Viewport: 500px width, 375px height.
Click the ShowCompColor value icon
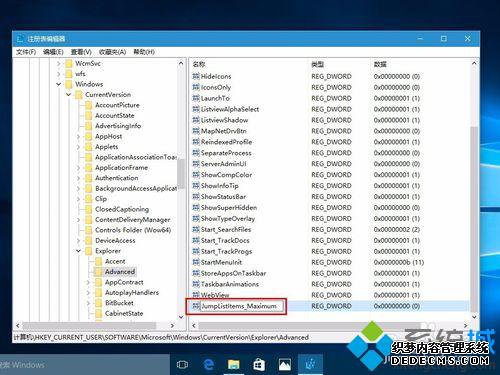(196, 175)
